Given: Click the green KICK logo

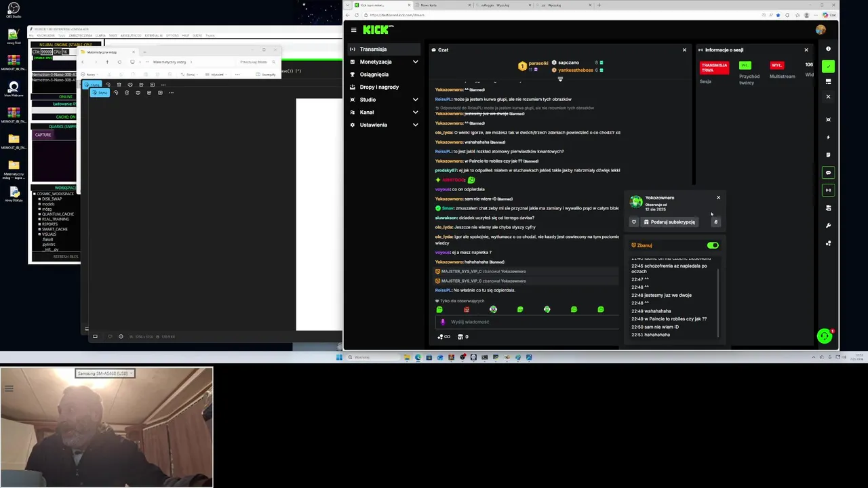Looking at the screenshot, I should click(x=377, y=30).
